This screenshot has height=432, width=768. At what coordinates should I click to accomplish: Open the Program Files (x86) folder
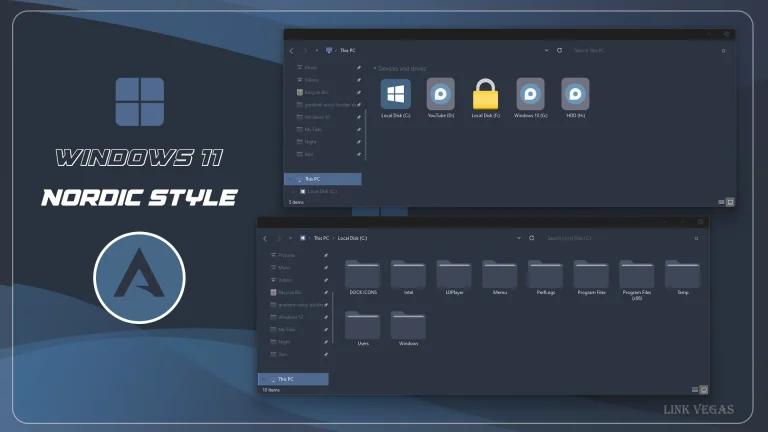point(637,280)
